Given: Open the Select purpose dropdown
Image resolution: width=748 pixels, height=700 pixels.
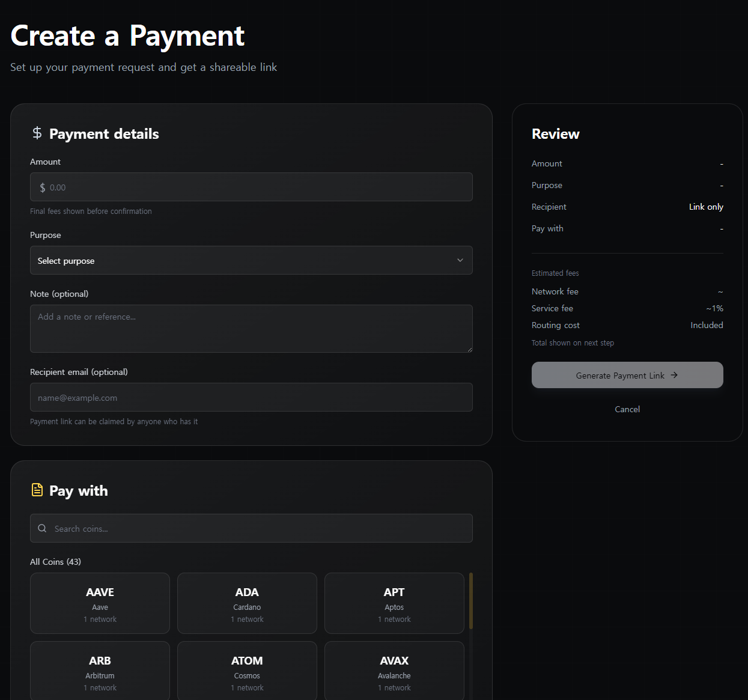Looking at the screenshot, I should pyautogui.click(x=251, y=261).
